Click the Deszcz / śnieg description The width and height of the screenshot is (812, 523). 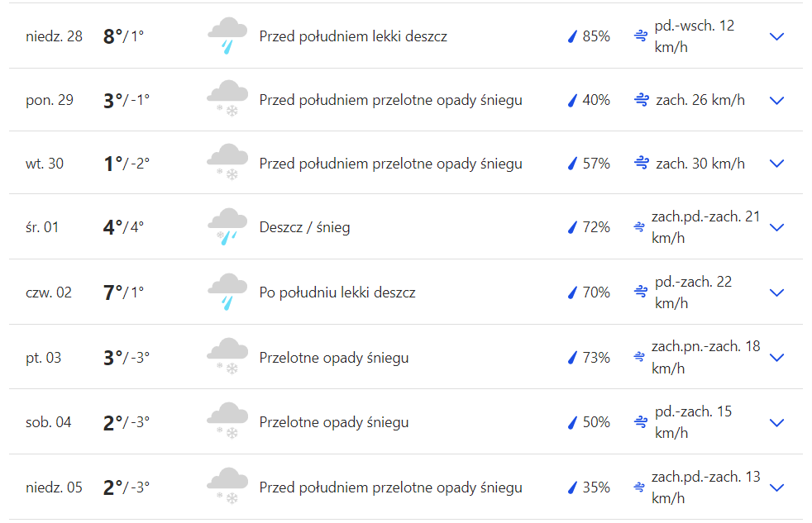click(x=304, y=227)
